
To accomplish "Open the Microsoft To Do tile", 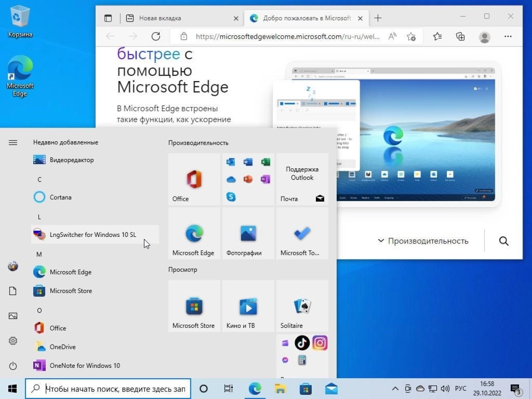I will tap(302, 233).
